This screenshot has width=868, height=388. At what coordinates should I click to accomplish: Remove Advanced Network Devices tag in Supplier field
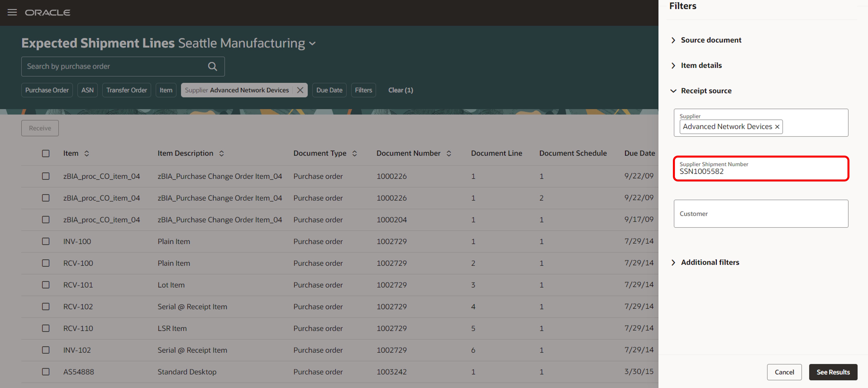click(x=777, y=127)
